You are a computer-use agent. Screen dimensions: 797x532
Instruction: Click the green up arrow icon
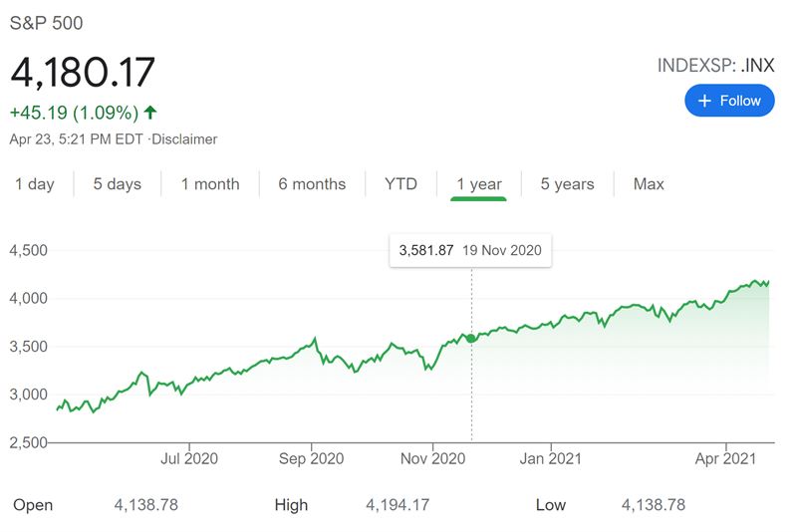[x=150, y=112]
